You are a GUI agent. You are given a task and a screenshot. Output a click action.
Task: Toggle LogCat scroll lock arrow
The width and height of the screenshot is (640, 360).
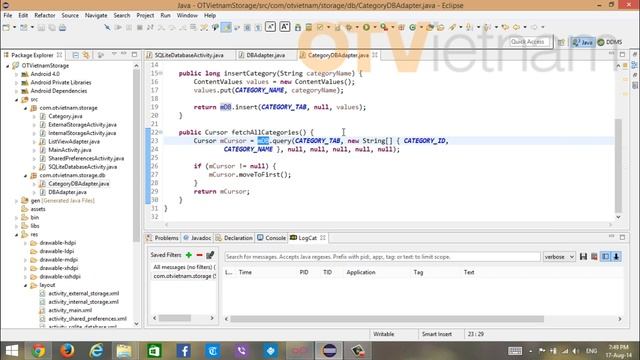616,256
